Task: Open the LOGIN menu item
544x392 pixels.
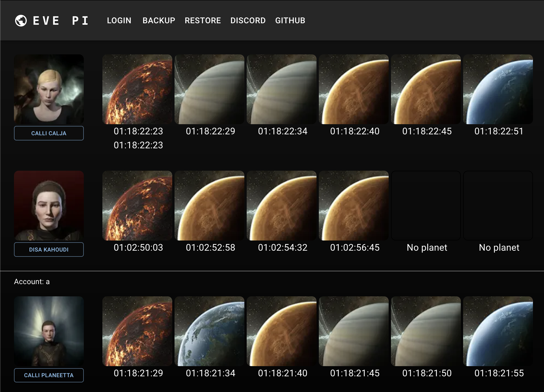Action: point(119,21)
